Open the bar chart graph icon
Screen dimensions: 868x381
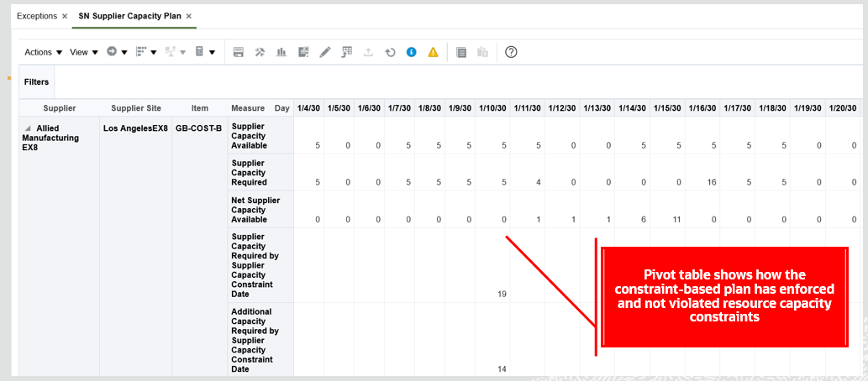(281, 52)
